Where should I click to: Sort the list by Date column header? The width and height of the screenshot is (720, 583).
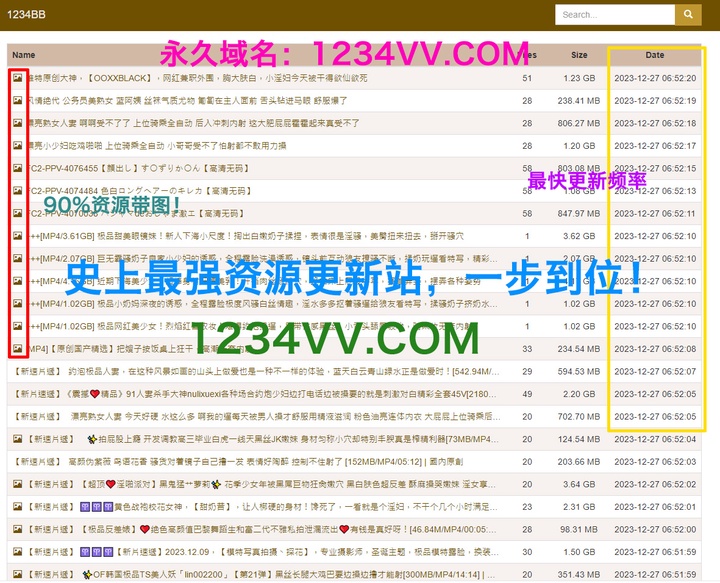coord(654,55)
